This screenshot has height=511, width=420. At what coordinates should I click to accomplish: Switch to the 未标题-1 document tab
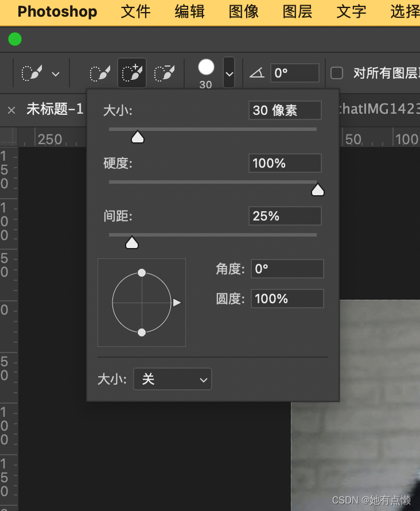tap(55, 109)
